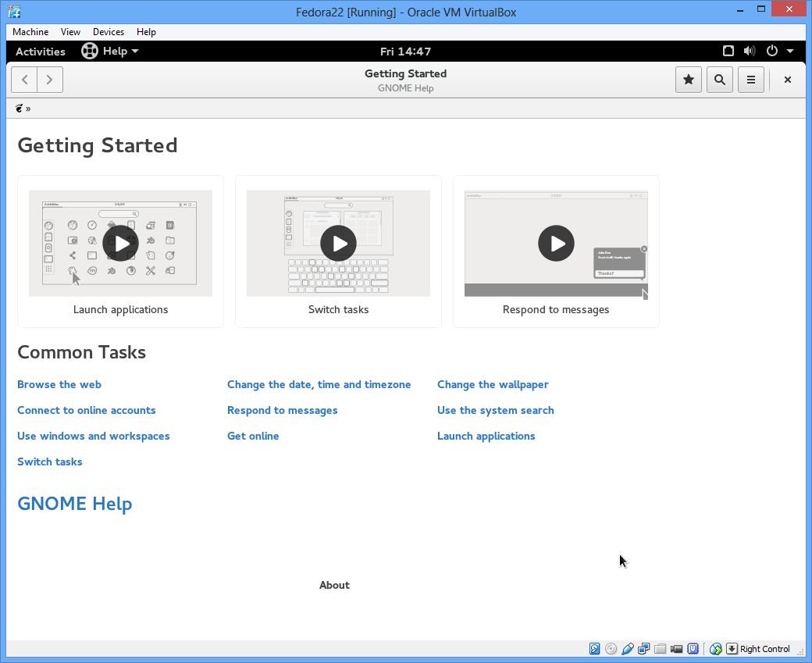This screenshot has height=663, width=812.
Task: Open Respond to messages link under Common Tasks
Action: coord(282,410)
